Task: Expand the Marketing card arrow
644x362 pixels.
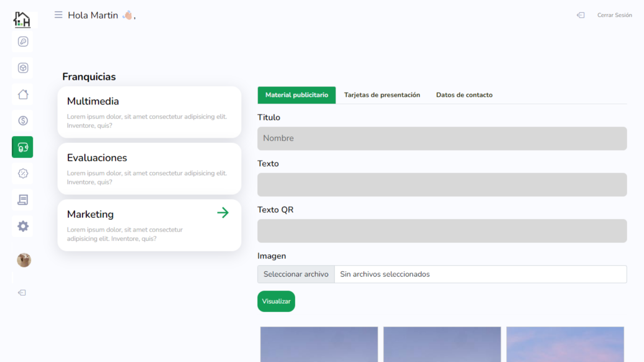Action: pyautogui.click(x=223, y=213)
